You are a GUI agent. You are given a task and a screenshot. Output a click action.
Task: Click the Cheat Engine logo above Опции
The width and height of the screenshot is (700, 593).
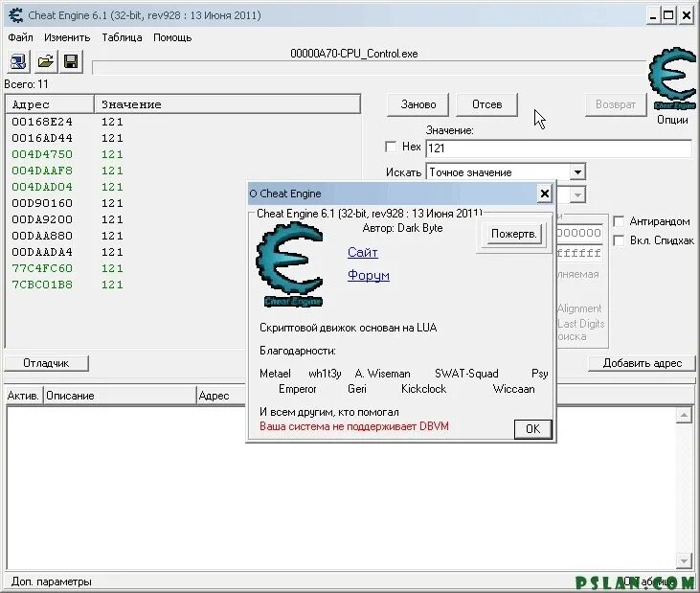point(672,79)
